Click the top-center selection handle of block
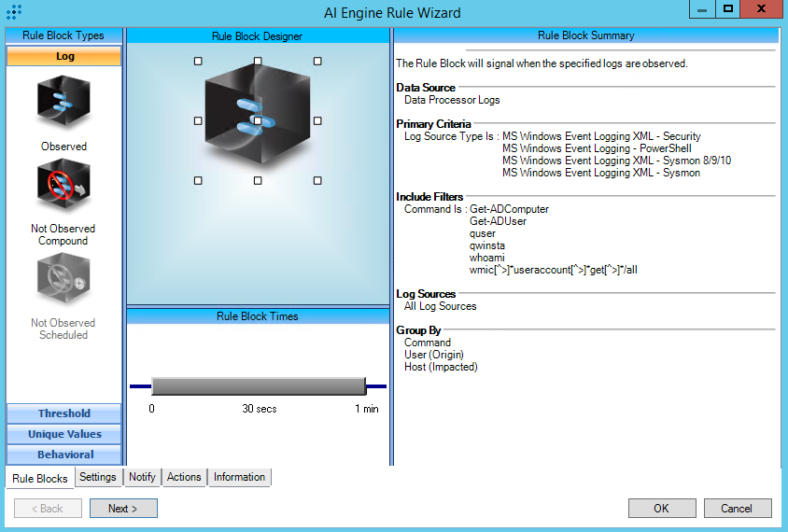The height and width of the screenshot is (532, 788). 258,61
